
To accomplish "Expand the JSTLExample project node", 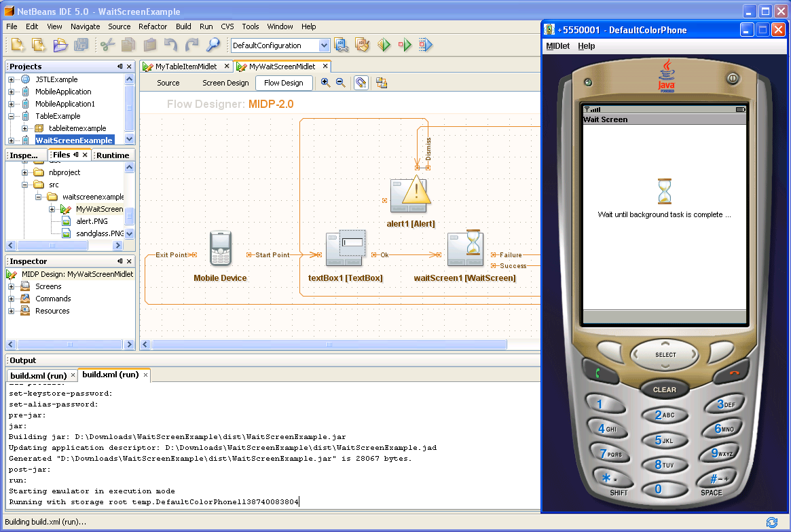I will [x=11, y=79].
